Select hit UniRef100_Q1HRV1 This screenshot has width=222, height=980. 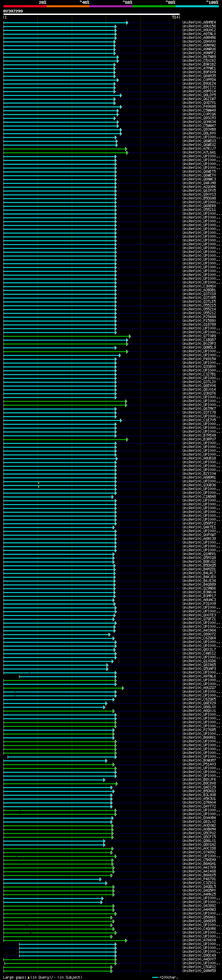199,554
